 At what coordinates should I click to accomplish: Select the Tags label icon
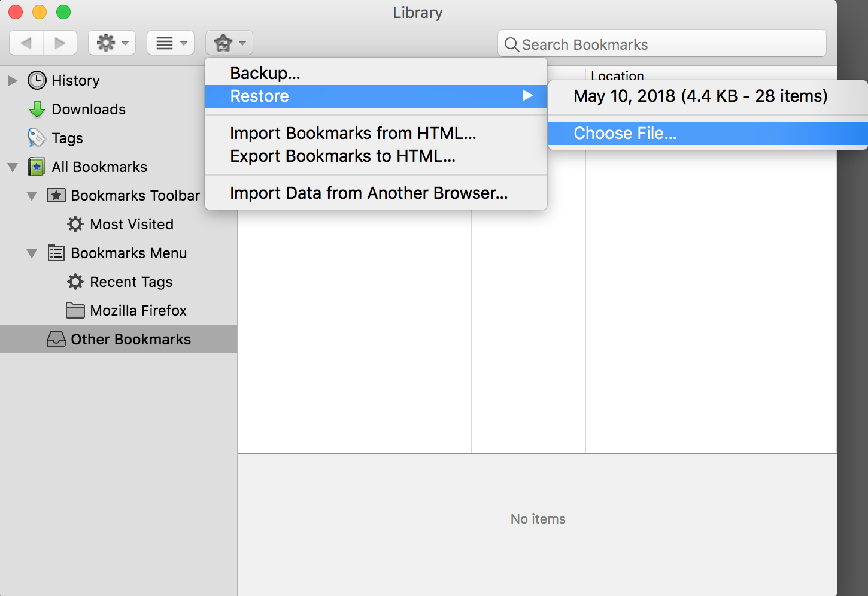pyautogui.click(x=37, y=138)
